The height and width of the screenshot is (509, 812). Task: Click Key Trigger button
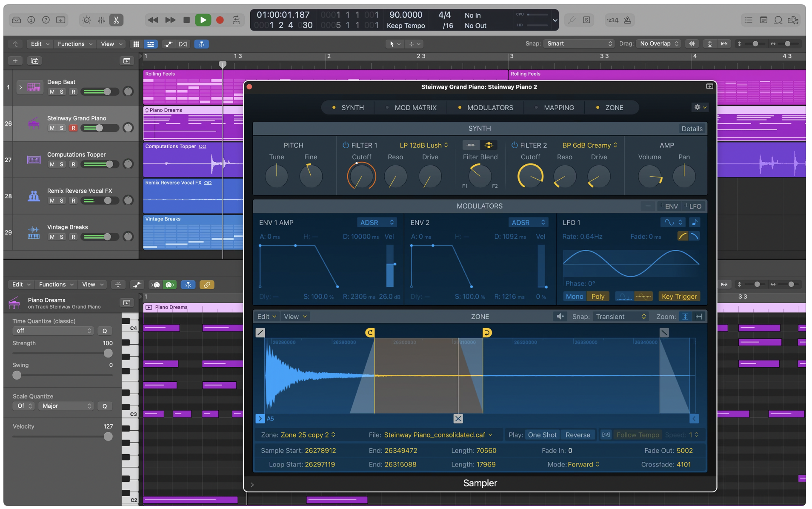(679, 297)
